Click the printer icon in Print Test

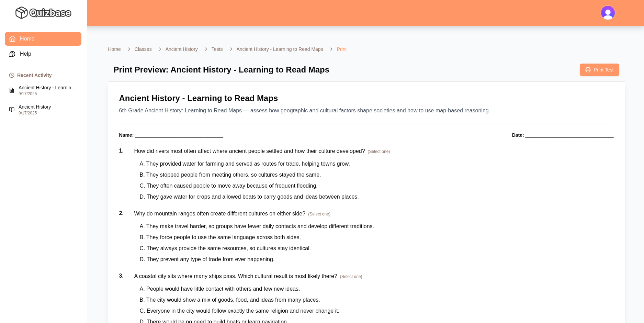coord(588,70)
